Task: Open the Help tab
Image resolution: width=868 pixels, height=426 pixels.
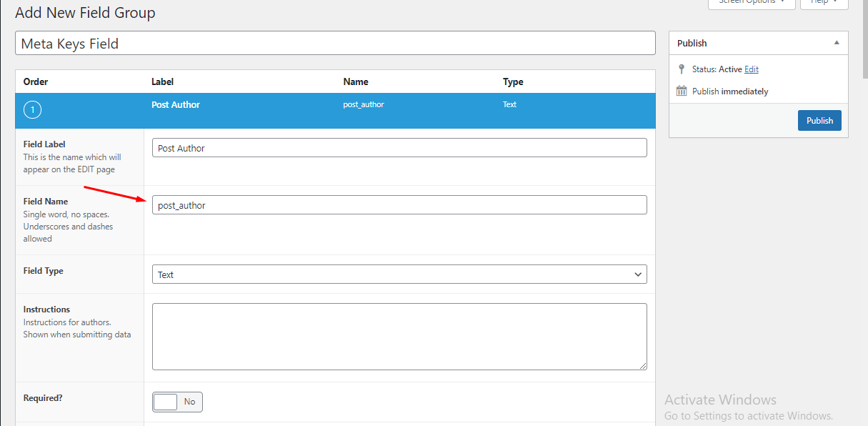Action: point(824,3)
